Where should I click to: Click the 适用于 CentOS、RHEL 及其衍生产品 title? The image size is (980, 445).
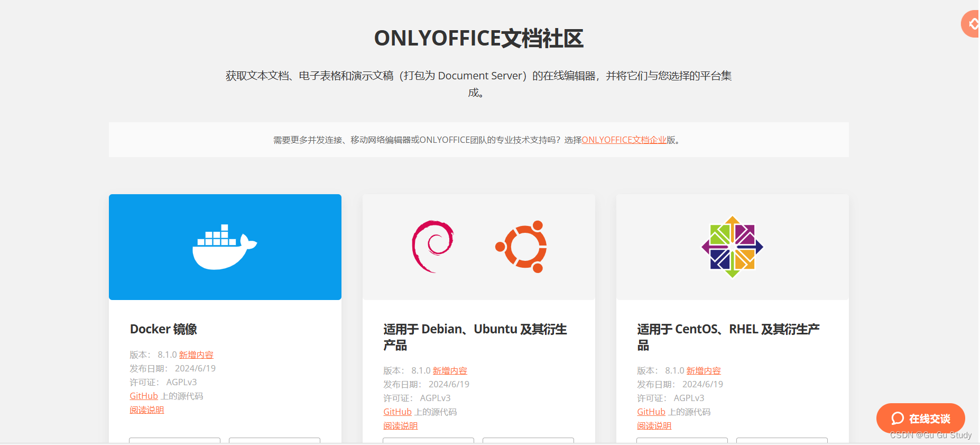coord(728,337)
